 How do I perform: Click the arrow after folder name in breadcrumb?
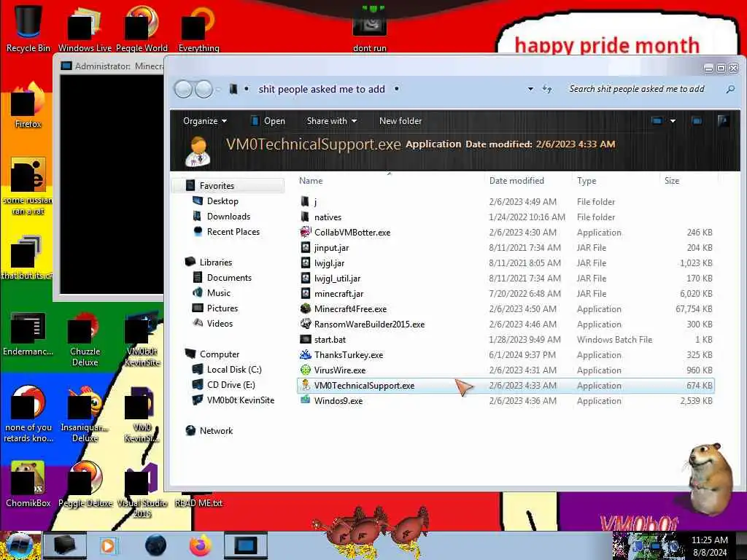(396, 89)
